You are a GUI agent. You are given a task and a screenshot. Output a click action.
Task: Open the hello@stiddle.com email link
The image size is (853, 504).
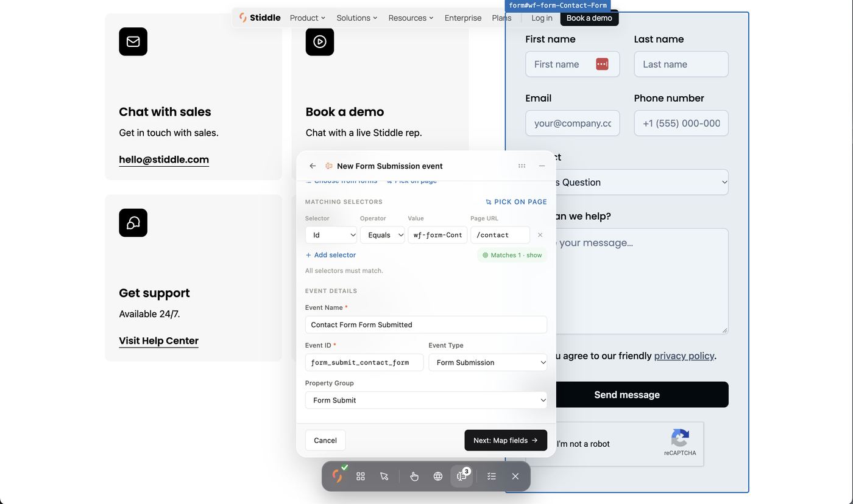point(164,159)
